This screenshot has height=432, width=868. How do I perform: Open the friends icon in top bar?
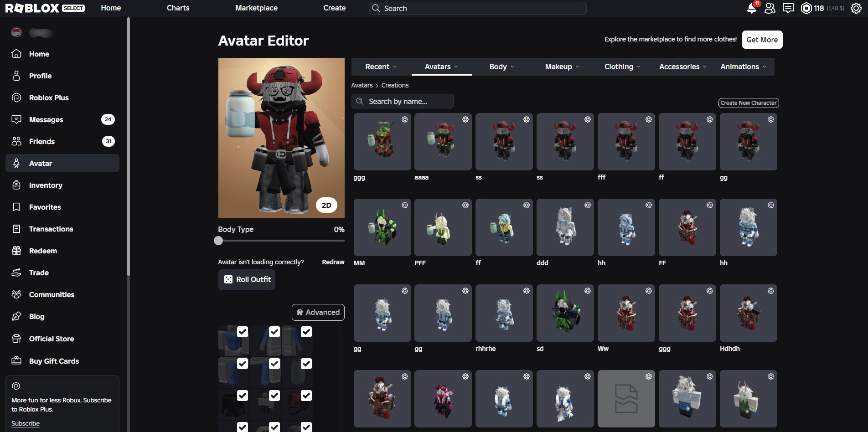(x=770, y=8)
